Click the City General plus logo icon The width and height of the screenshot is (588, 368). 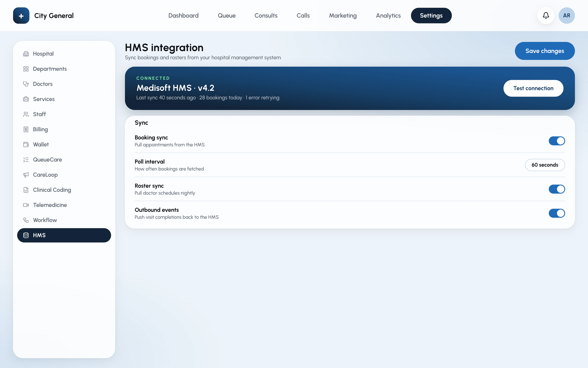(x=21, y=16)
